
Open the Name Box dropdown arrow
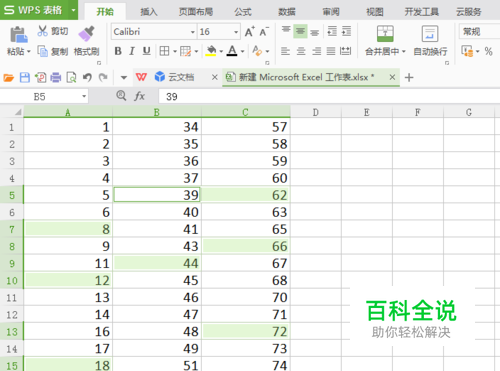84,97
